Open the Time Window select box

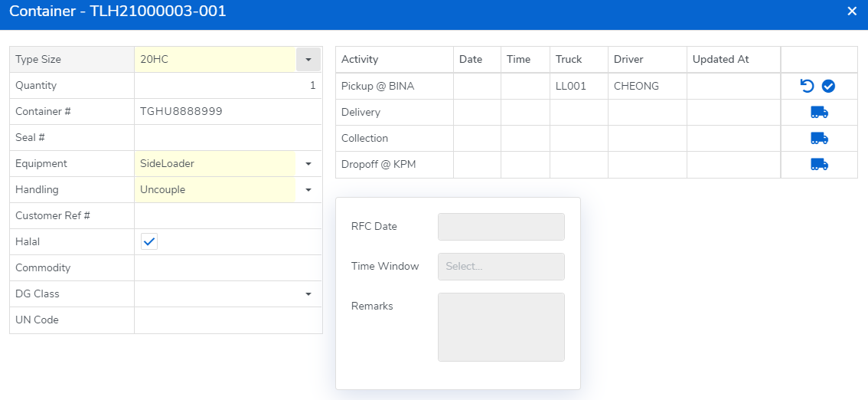click(501, 267)
